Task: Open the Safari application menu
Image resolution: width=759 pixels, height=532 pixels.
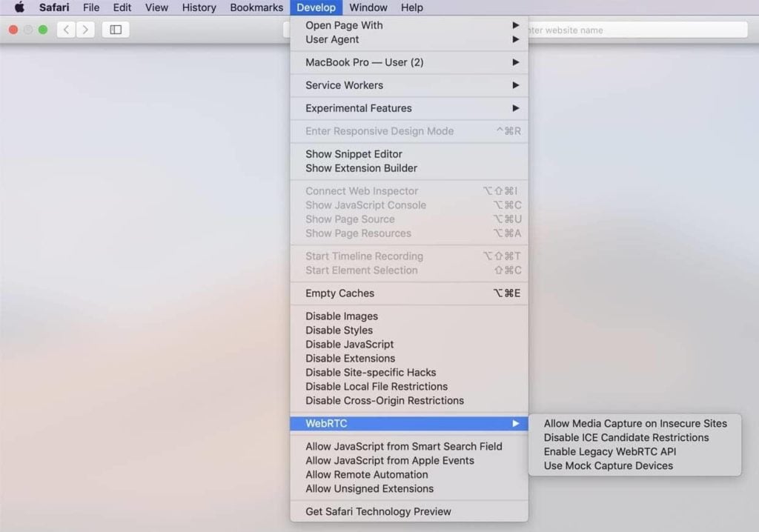Action: (x=54, y=7)
